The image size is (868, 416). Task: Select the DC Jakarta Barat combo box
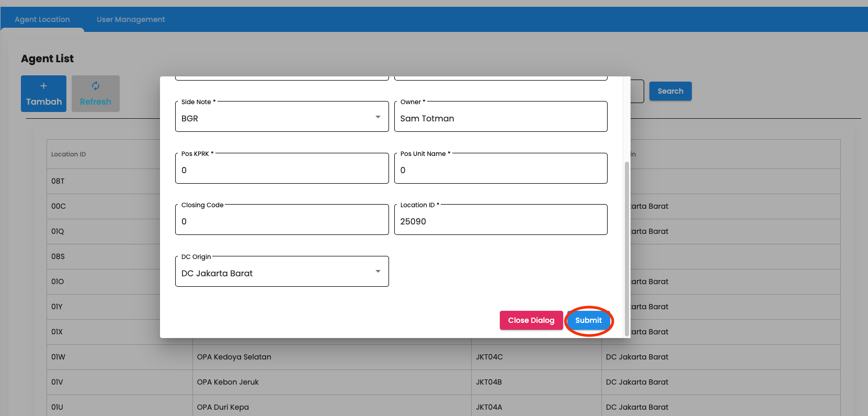[272, 273]
